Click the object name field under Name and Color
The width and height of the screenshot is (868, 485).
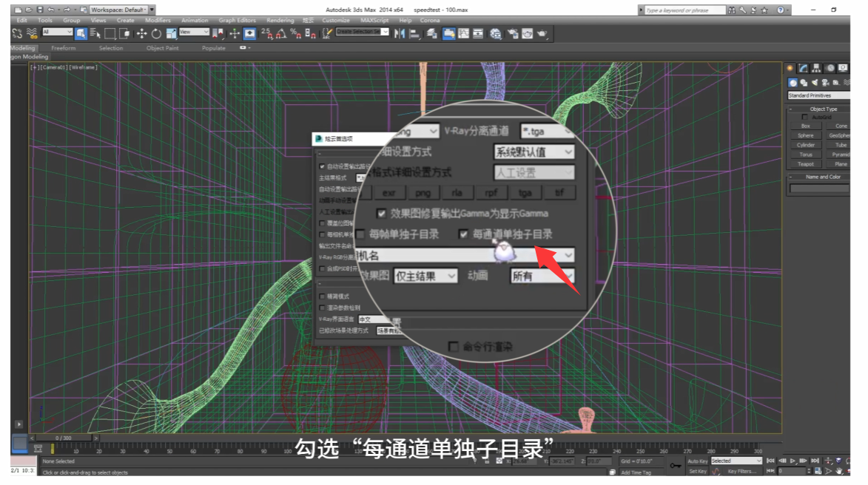click(819, 189)
